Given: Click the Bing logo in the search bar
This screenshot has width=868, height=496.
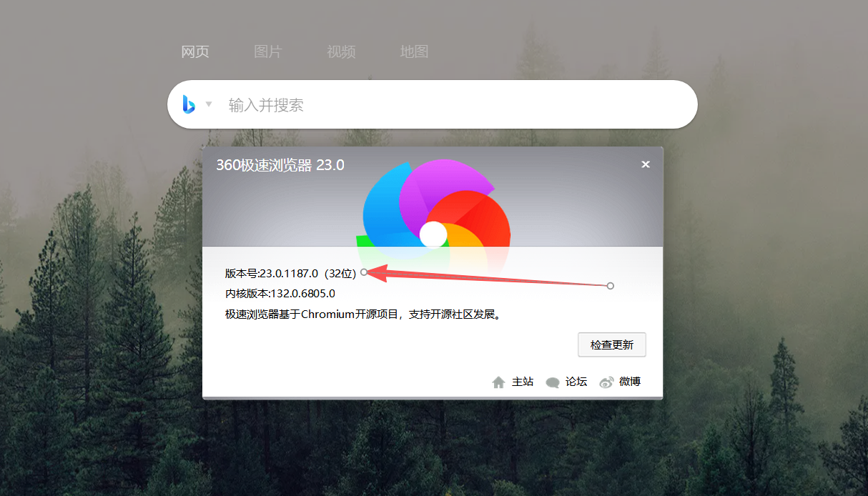Looking at the screenshot, I should (x=189, y=104).
